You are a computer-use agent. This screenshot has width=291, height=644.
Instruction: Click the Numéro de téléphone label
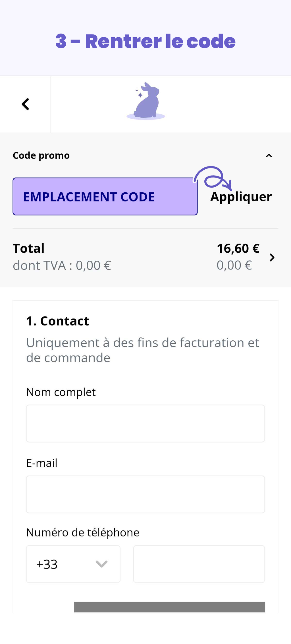(83, 532)
